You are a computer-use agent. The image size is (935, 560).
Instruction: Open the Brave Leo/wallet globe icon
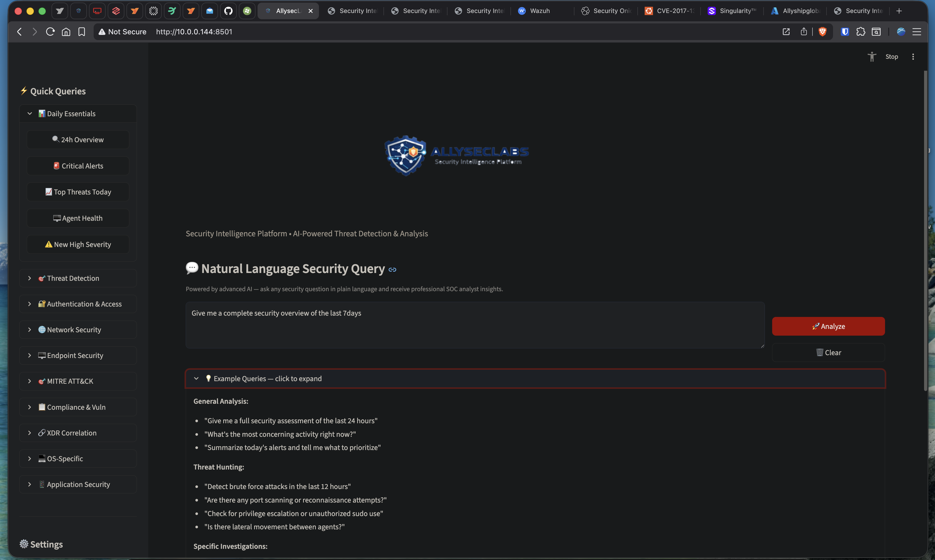pos(901,32)
